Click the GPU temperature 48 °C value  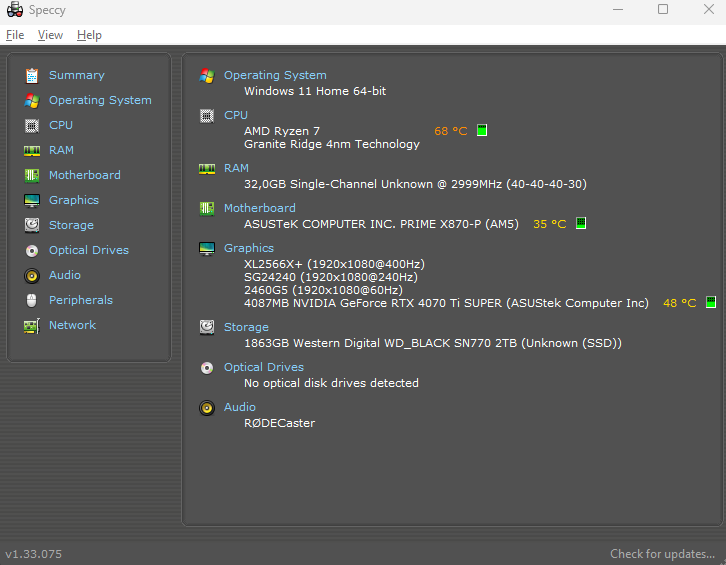[680, 303]
